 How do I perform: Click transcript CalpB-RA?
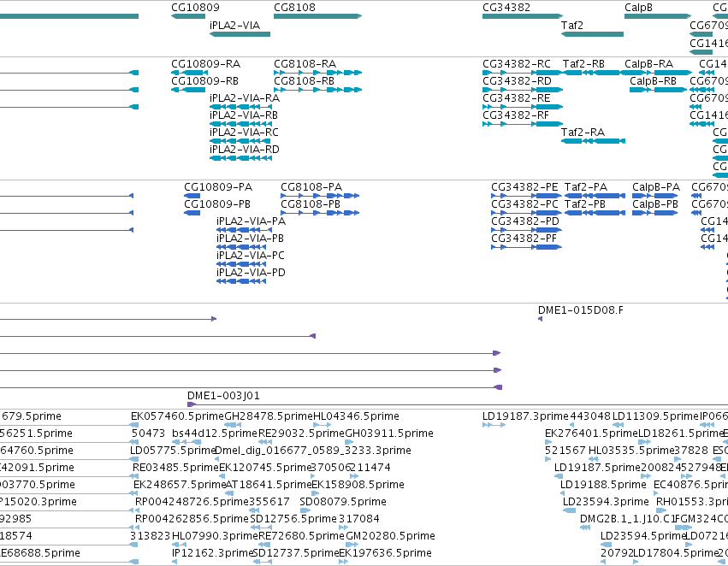pos(648,63)
